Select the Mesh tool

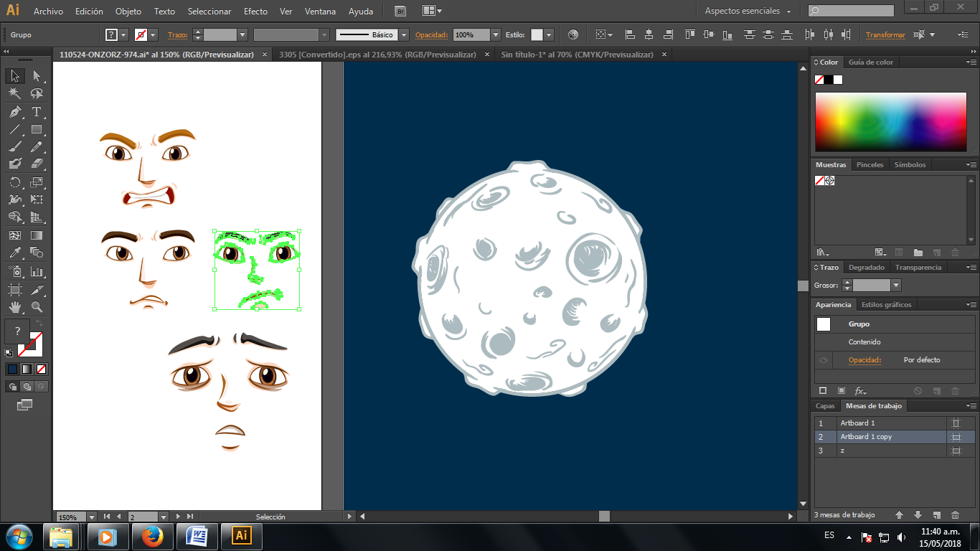(x=14, y=235)
